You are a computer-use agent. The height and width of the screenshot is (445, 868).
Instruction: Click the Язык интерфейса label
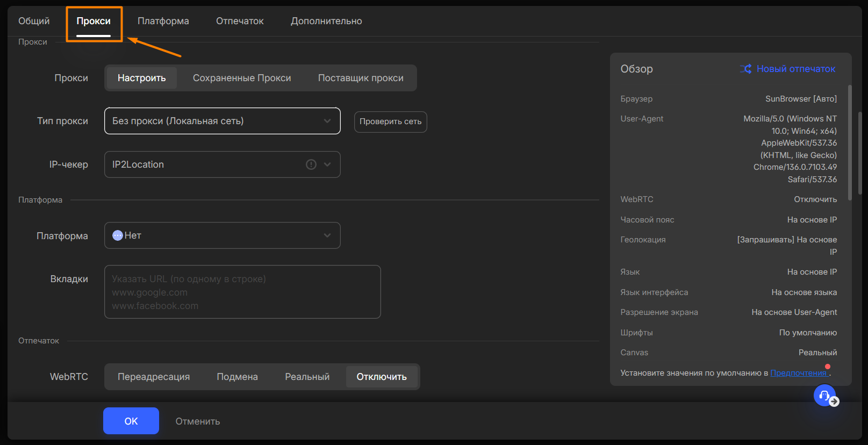point(654,292)
